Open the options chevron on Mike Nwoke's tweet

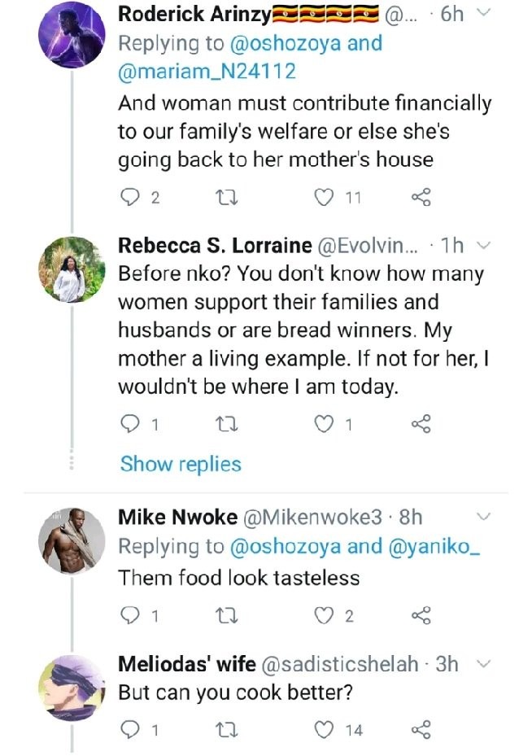(x=483, y=517)
